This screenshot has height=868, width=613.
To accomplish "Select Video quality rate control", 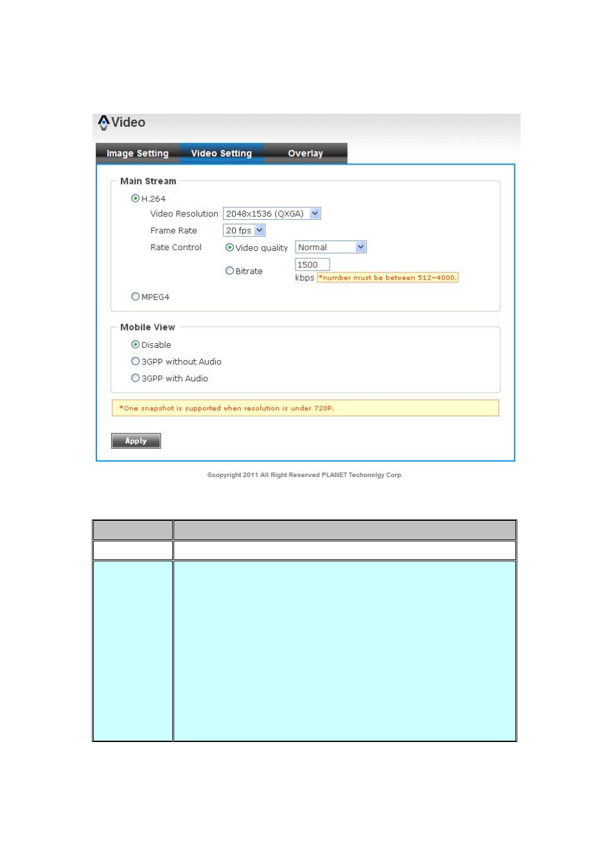I will [x=229, y=248].
